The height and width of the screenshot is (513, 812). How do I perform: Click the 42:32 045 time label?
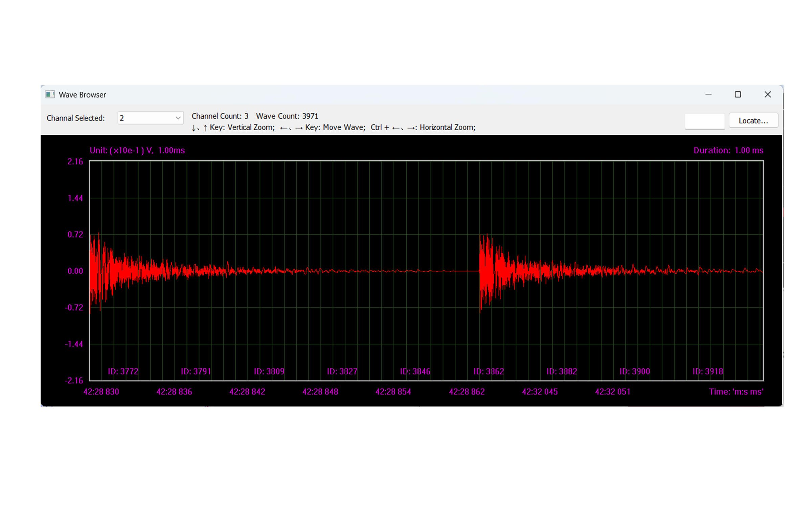[540, 392]
